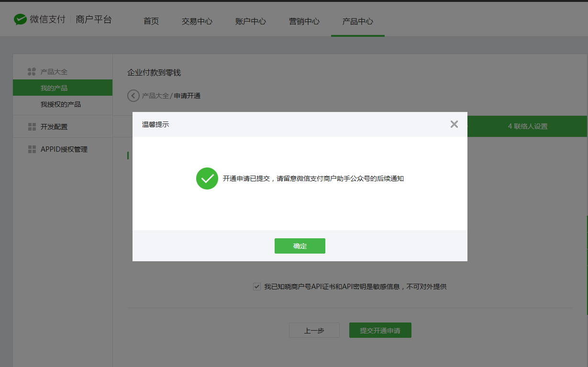Viewport: 588px width, 367px height.
Task: Select step 4 联络人设置
Action: tap(527, 126)
